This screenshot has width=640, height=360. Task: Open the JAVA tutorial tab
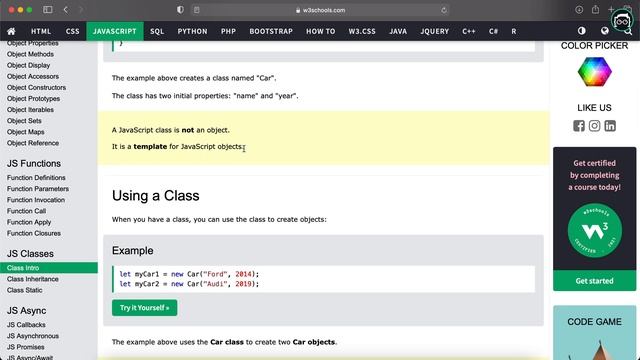(x=398, y=31)
